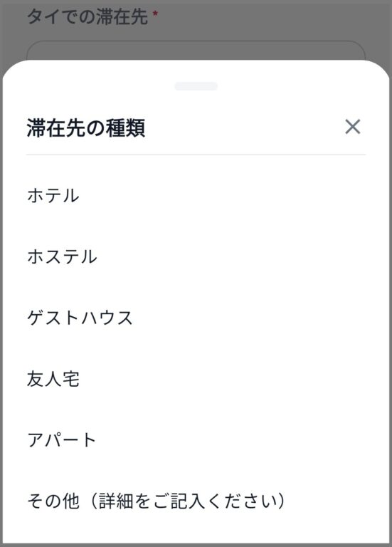Select ホテル from the list
This screenshot has height=547, width=392.
196,195
